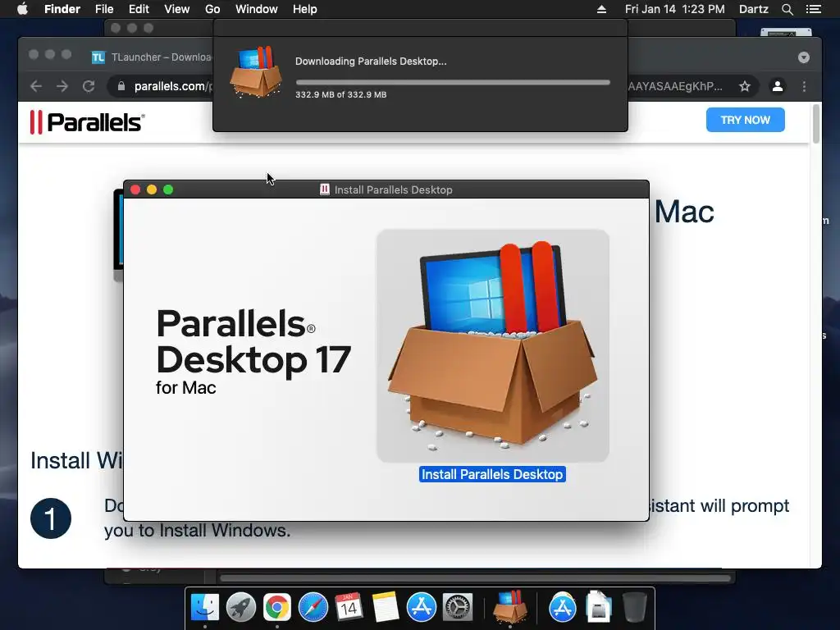Image resolution: width=840 pixels, height=630 pixels.
Task: Minimize the Install Parallels Desktop window
Action: pyautogui.click(x=152, y=189)
